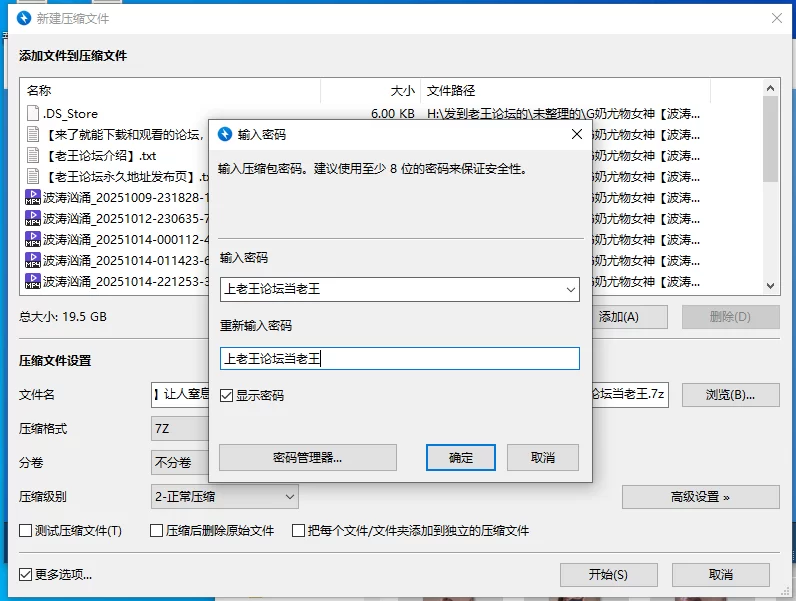Click file list scrollbar up arrow
796x601 pixels.
coord(770,88)
